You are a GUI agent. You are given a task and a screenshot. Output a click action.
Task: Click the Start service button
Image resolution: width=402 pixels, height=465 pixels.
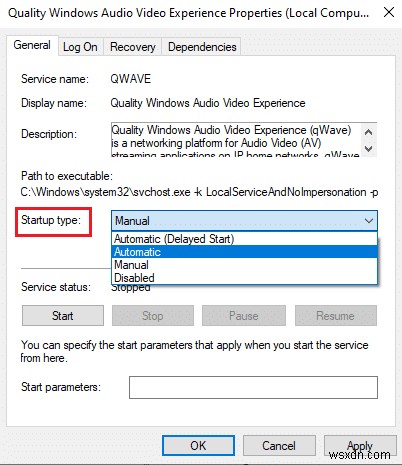(63, 315)
